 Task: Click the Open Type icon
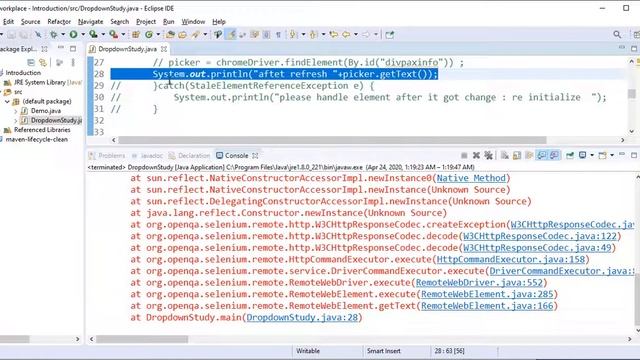coord(170,35)
